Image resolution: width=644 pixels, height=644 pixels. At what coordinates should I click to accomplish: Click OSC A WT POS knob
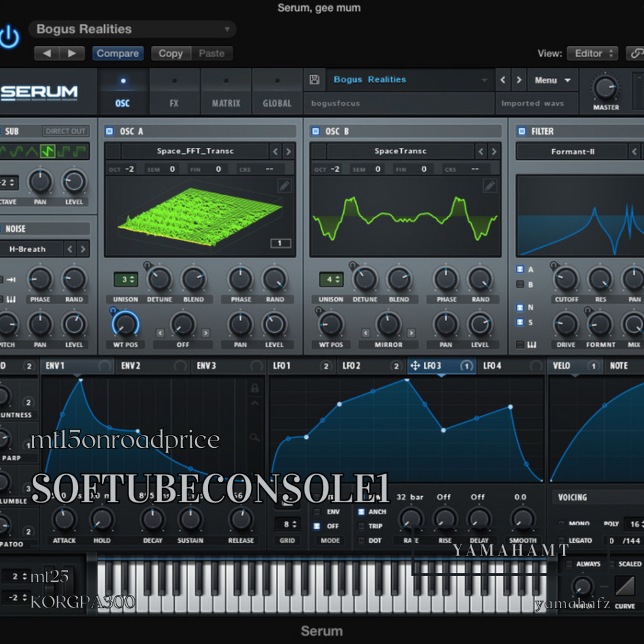point(125,324)
